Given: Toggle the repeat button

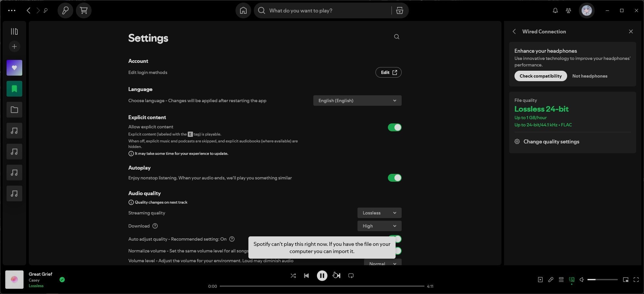Looking at the screenshot, I should point(351,276).
